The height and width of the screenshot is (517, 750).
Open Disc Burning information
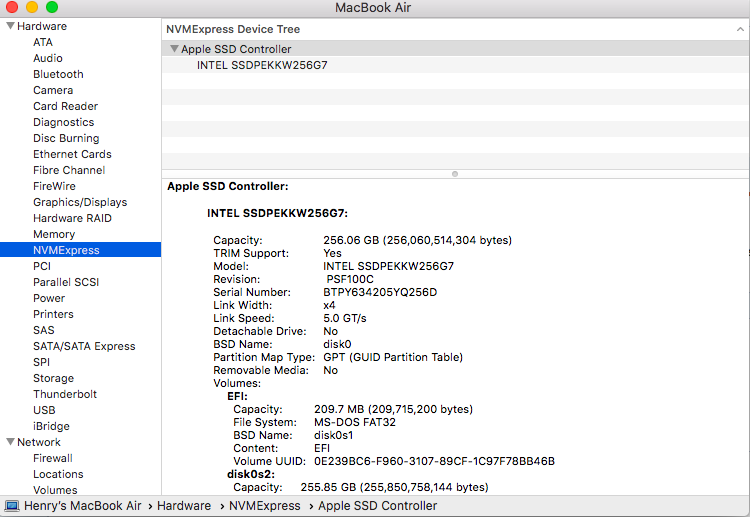pos(66,138)
